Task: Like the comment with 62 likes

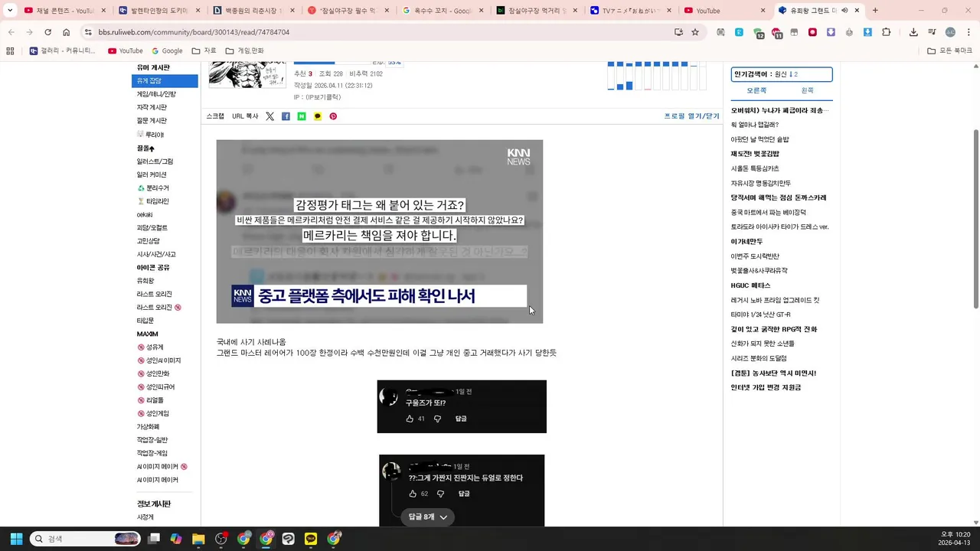Action: pos(413,494)
